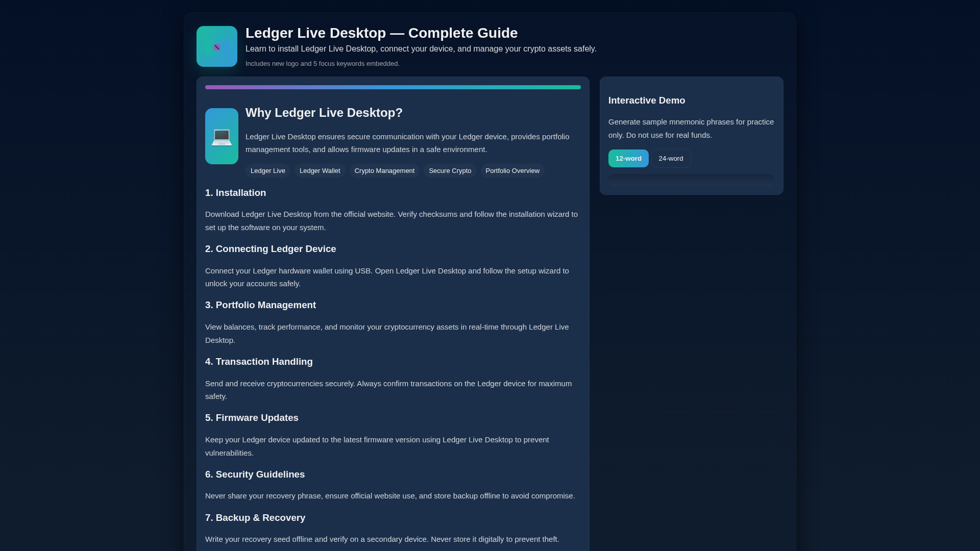Viewport: 980px width, 551px height.
Task: Click the Portfolio Overview keyword tag
Action: 512,171
